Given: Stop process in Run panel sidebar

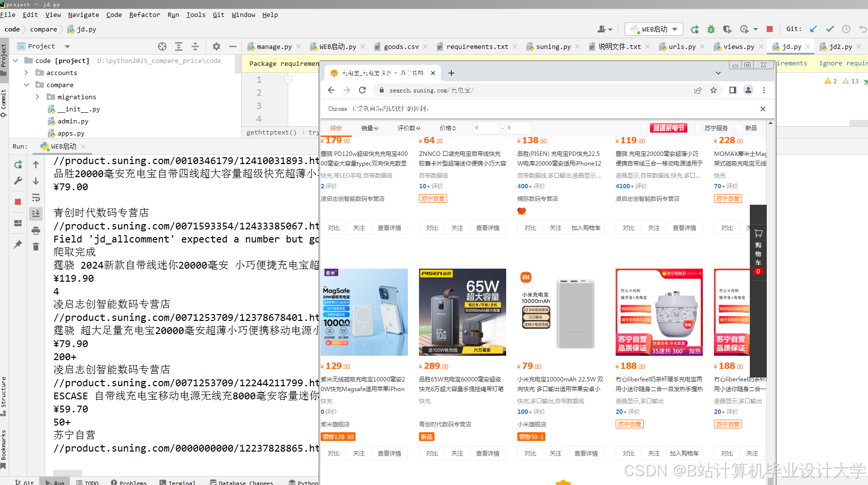Looking at the screenshot, I should click(18, 202).
